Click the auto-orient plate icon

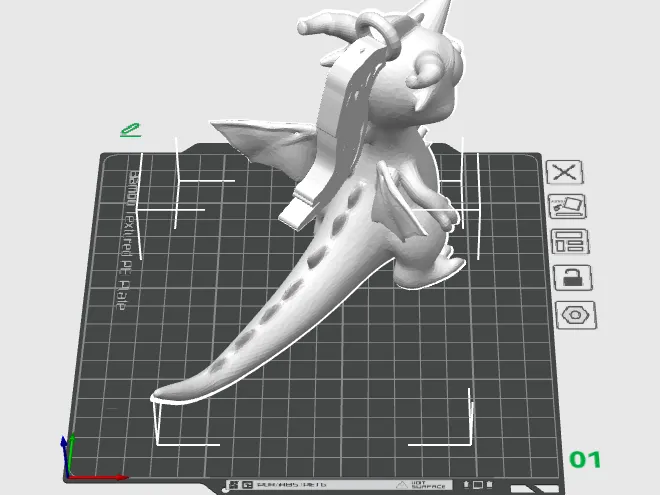[567, 206]
